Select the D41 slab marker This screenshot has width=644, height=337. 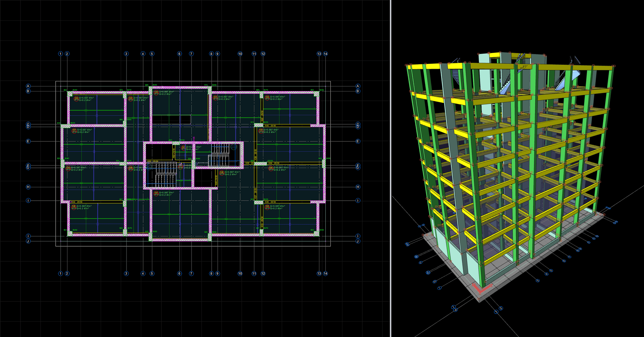pyautogui.click(x=74, y=131)
